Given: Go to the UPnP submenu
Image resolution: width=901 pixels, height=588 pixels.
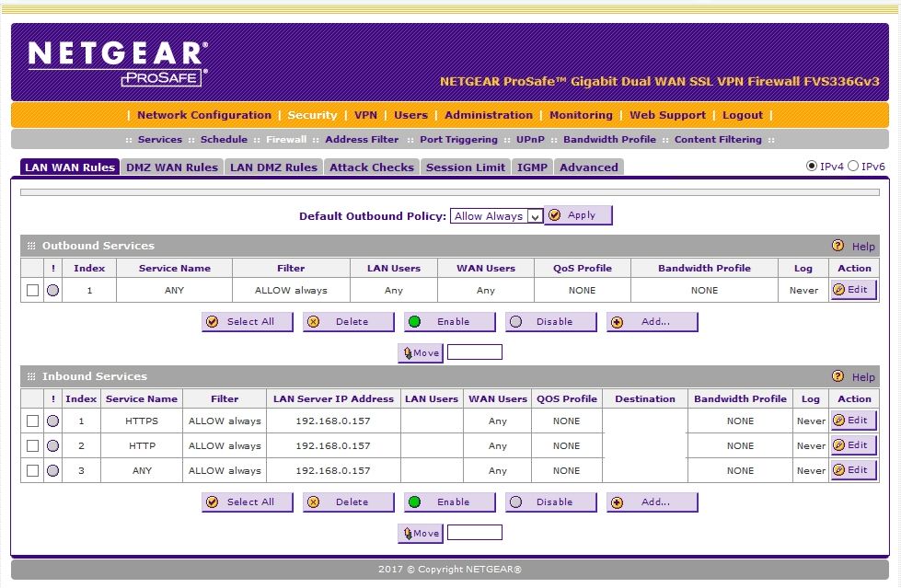Looking at the screenshot, I should tap(530, 139).
